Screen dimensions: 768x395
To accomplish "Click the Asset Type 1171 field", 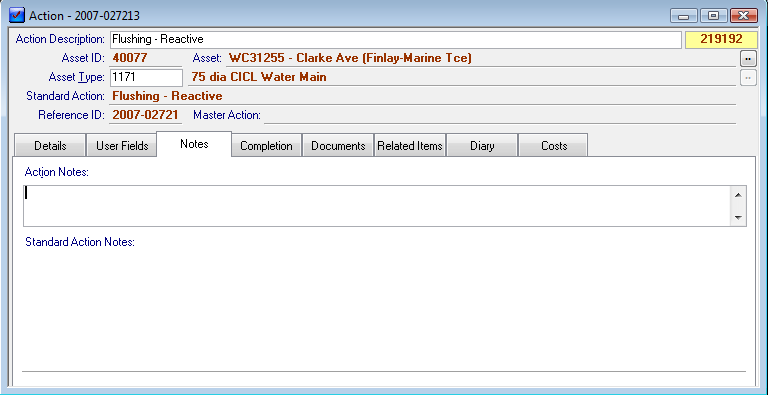I will (x=146, y=77).
